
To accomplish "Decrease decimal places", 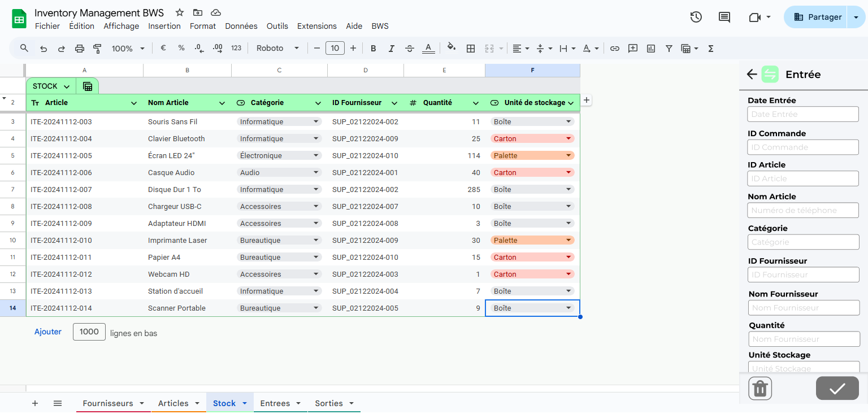I will pos(199,49).
